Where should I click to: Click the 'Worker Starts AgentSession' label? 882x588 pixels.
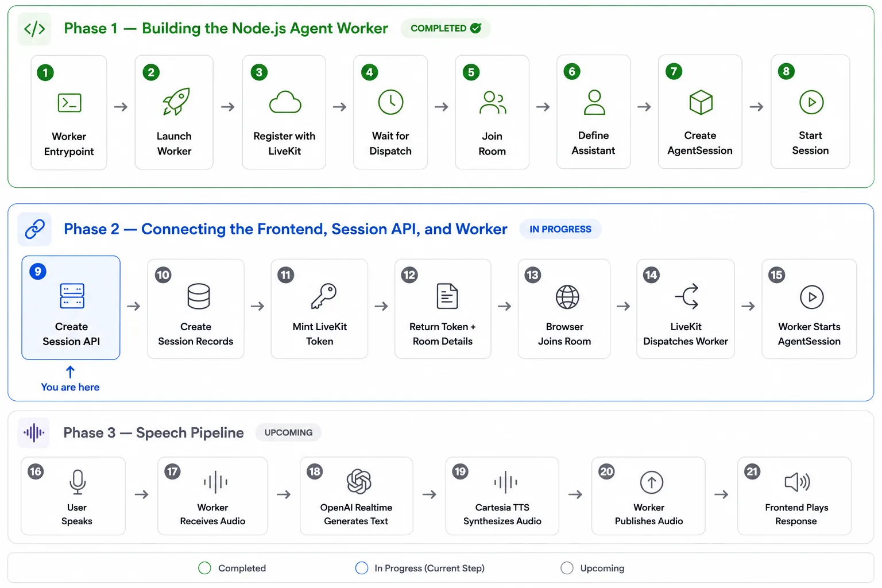tap(809, 334)
